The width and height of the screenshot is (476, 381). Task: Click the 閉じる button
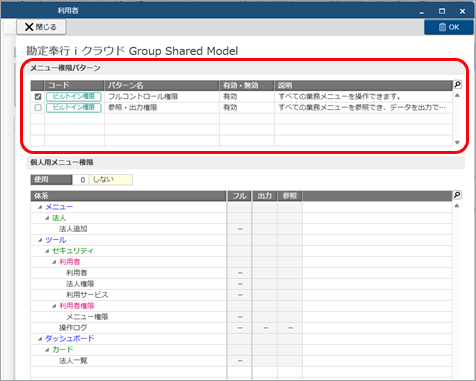pos(41,27)
